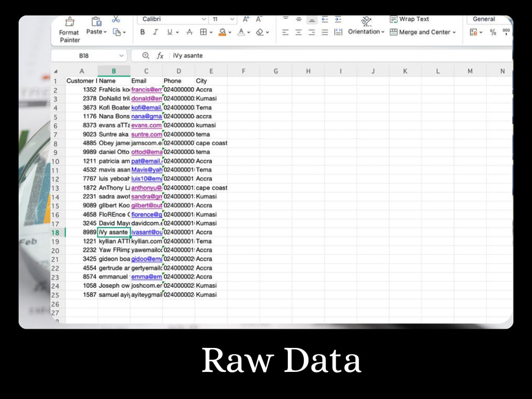The height and width of the screenshot is (399, 532).
Task: Click samuel ayi name cell in row 25
Action: (114, 295)
